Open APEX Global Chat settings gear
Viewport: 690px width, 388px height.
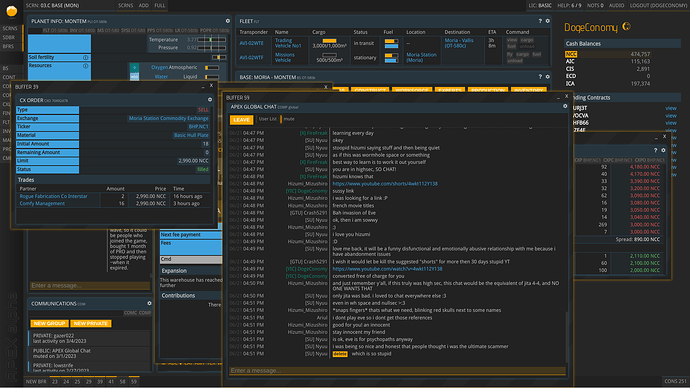[565, 106]
